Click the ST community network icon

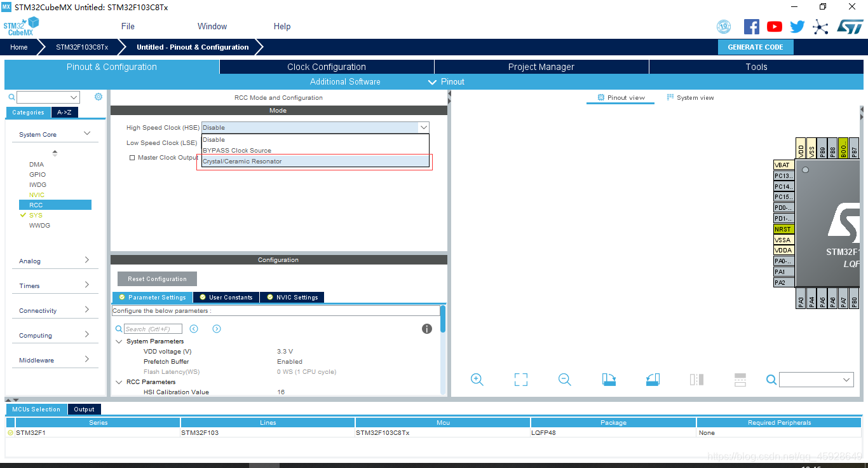tap(821, 27)
